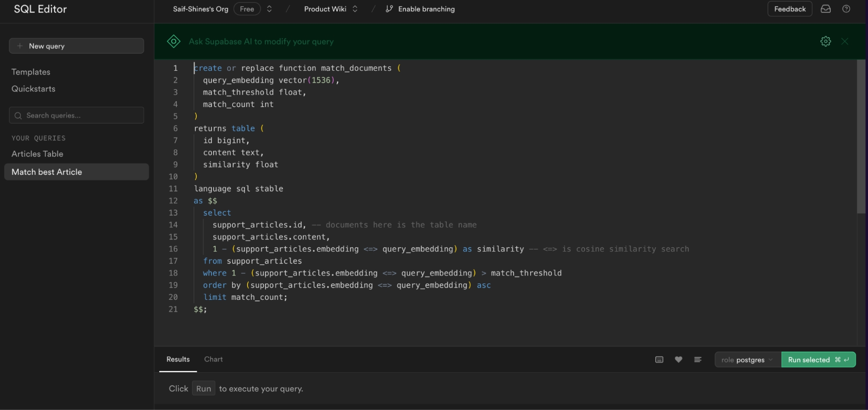Open the role postgres dropdown
Screen dimensions: 868x410
(x=747, y=360)
